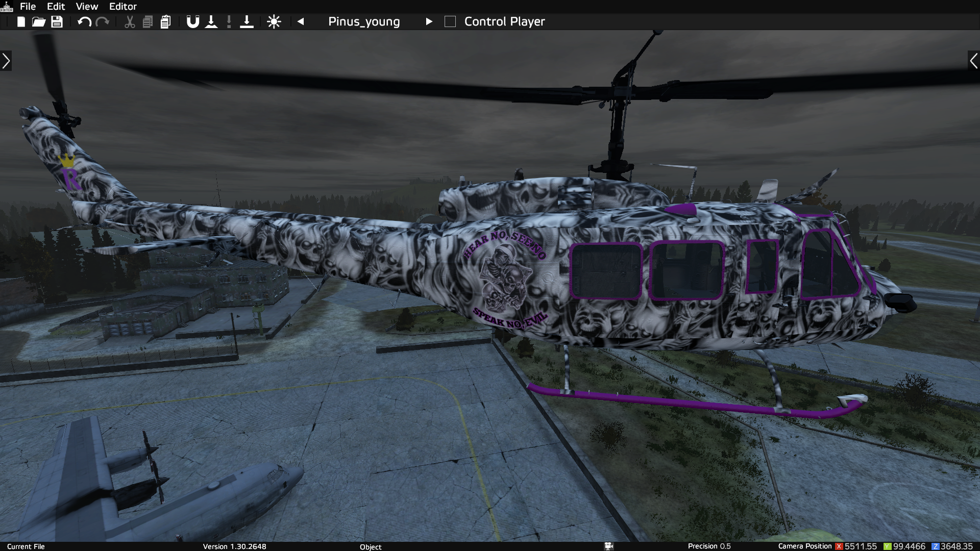Viewport: 980px width, 551px height.
Task: Expand the left side panel arrow
Action: pyautogui.click(x=6, y=61)
